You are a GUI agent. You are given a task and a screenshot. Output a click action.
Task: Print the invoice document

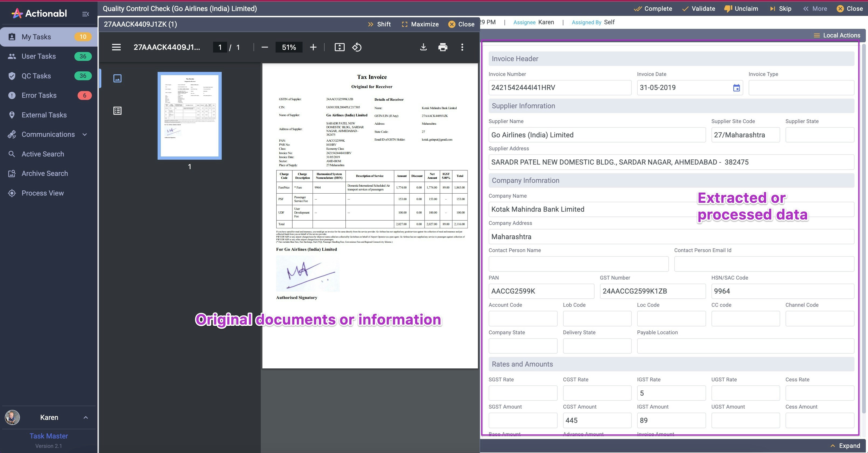click(x=442, y=47)
